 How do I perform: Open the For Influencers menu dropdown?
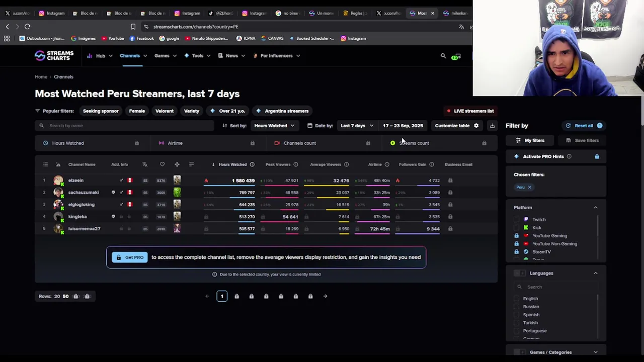pyautogui.click(x=277, y=56)
